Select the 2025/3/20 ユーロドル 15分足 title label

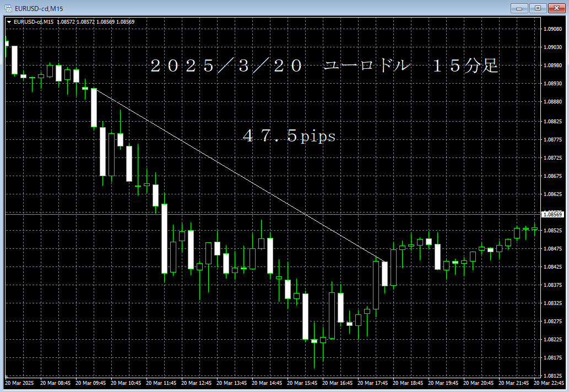[x=324, y=66]
